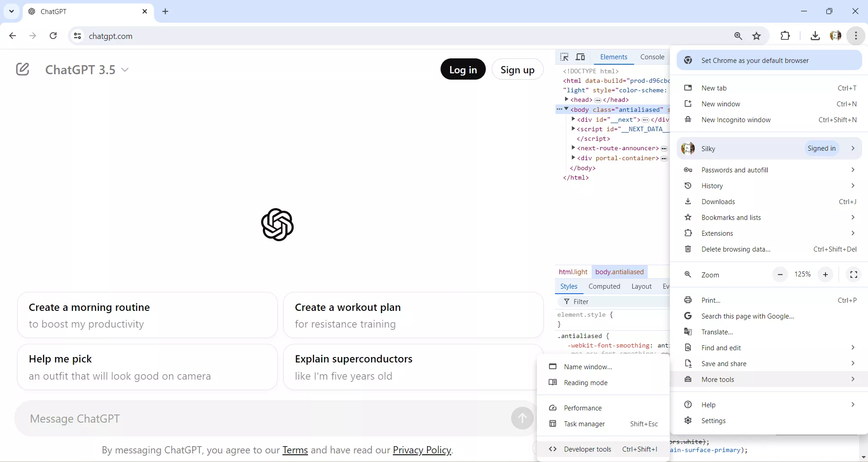Reload the page
The height and width of the screenshot is (462, 868).
coord(53,36)
